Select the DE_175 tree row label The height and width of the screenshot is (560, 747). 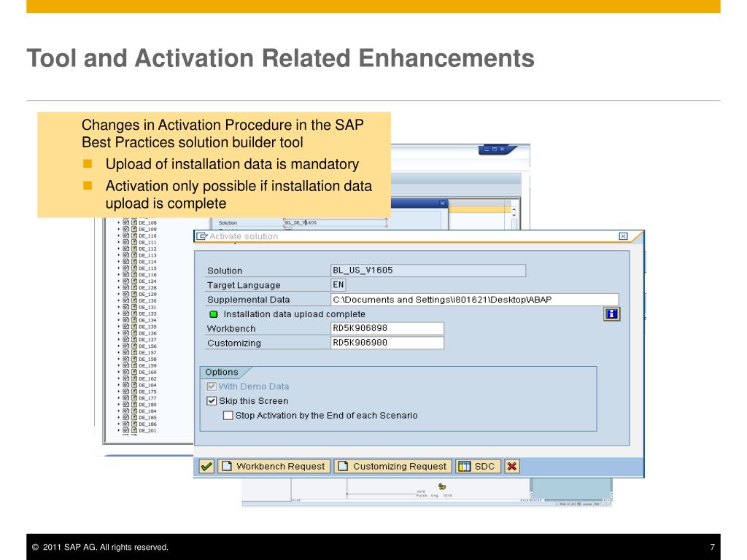coord(147,392)
